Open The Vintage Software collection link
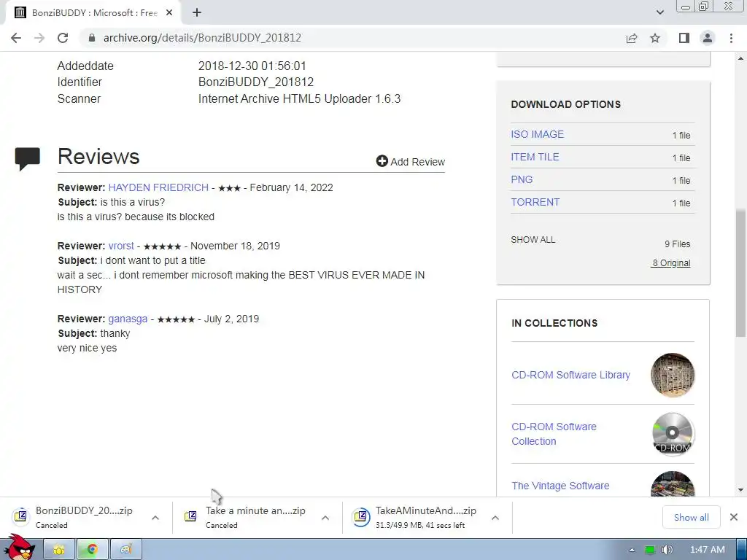This screenshot has height=560, width=747. pyautogui.click(x=560, y=486)
